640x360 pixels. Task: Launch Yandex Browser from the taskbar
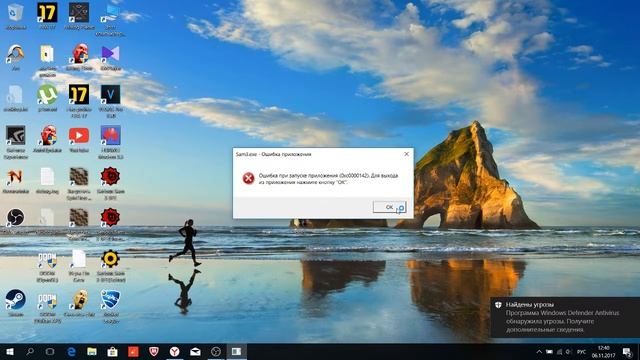point(175,351)
